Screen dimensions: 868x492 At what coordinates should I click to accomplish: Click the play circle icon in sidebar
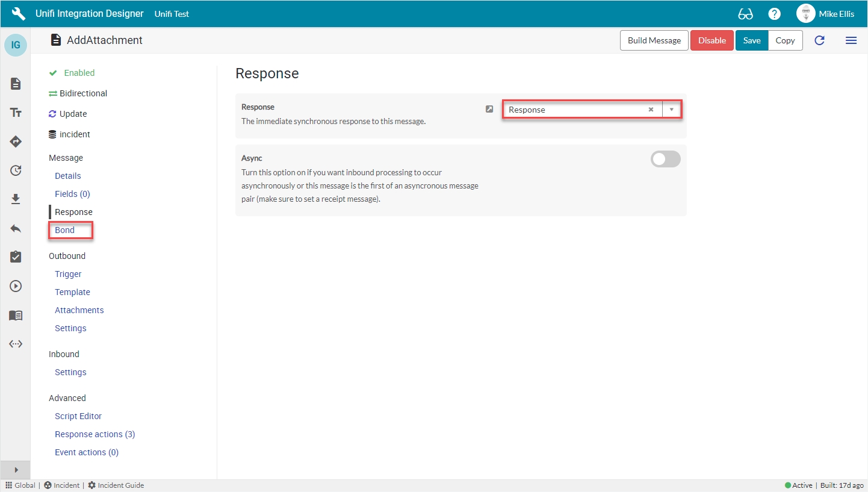click(16, 286)
